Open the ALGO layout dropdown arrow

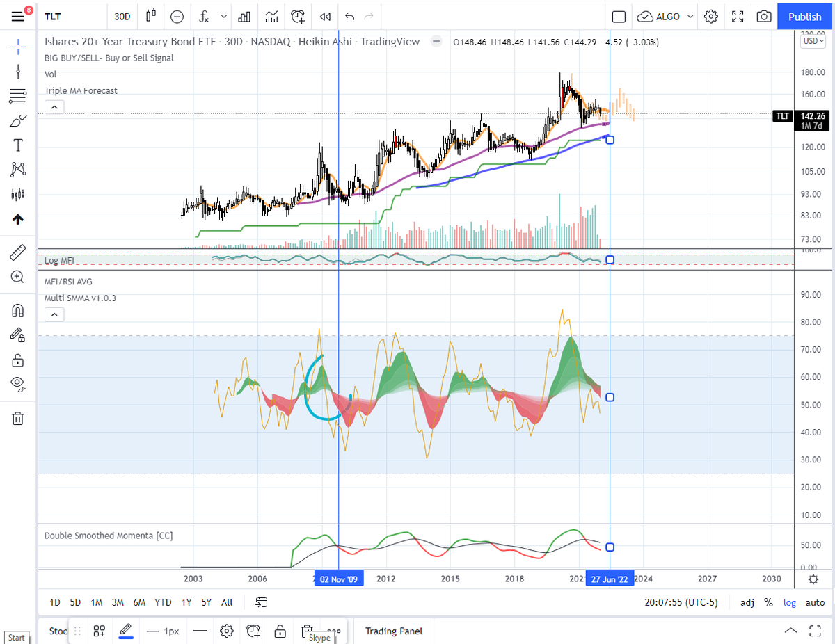(690, 16)
